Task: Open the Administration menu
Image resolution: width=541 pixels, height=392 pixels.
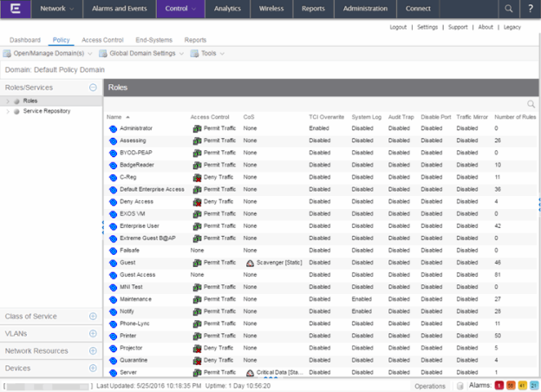Action: [x=365, y=9]
